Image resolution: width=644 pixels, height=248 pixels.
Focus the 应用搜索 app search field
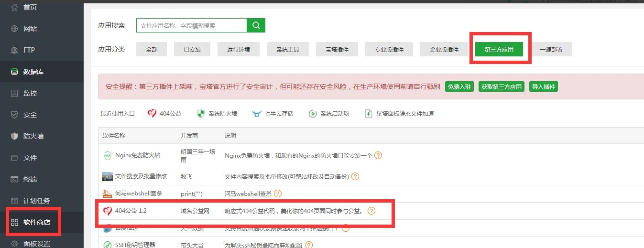pyautogui.click(x=191, y=25)
